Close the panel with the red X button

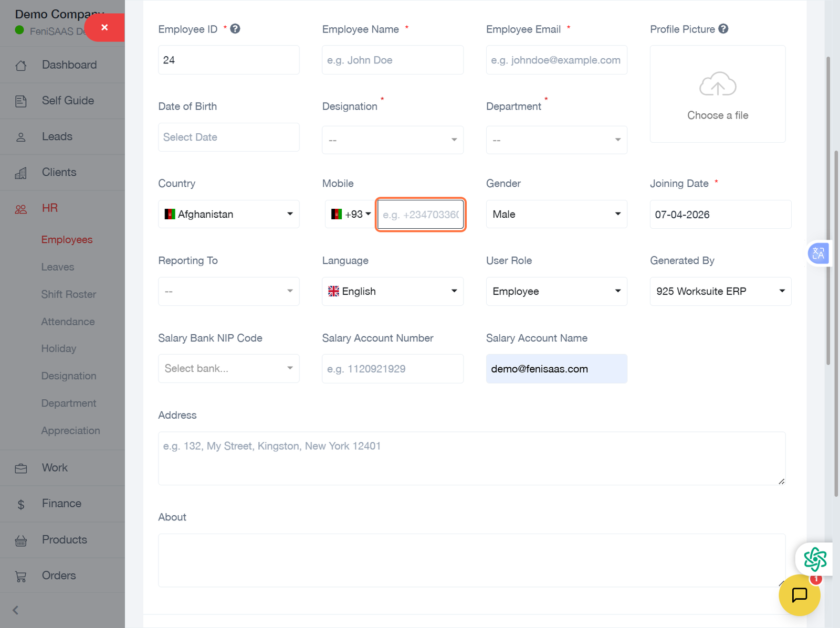(104, 27)
